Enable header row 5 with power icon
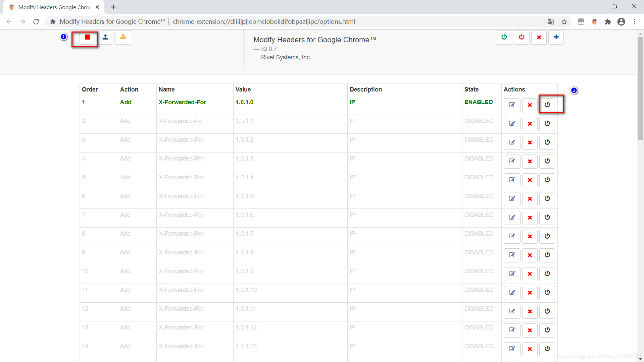Viewport: 644px width, 362px height. tap(547, 180)
